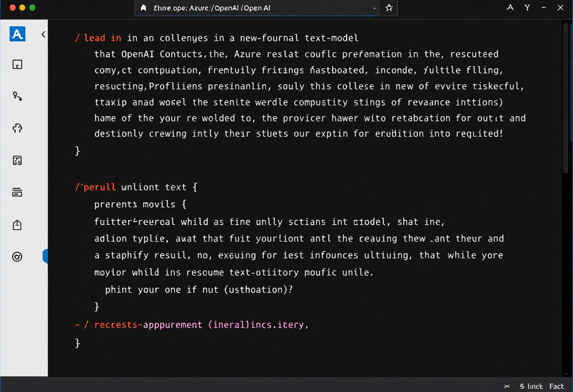Collapse the sidebar with the chevron arrow
Viewport: 573px width, 392px height.
click(43, 34)
